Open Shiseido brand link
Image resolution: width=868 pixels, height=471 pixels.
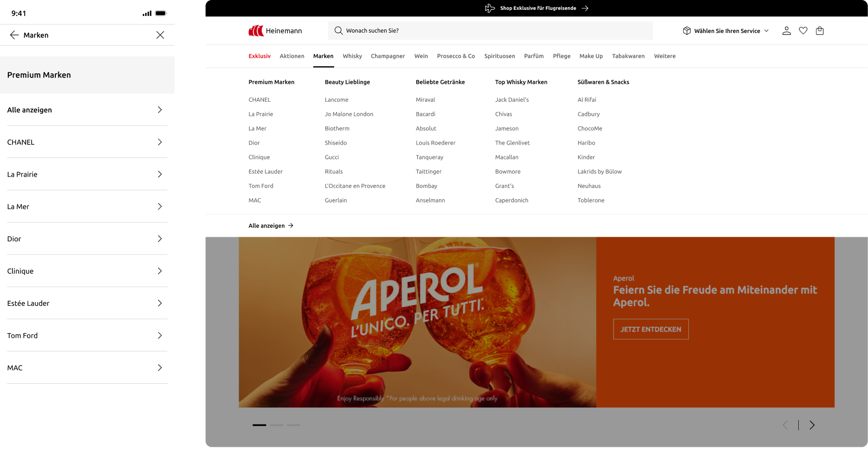pyautogui.click(x=336, y=143)
